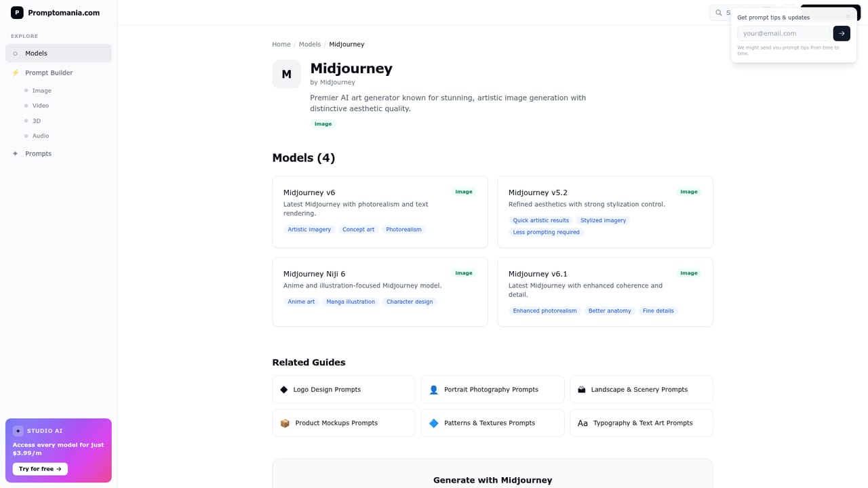Image resolution: width=868 pixels, height=488 pixels.
Task: Click the 'Artistic imagery' tag
Action: pos(309,230)
